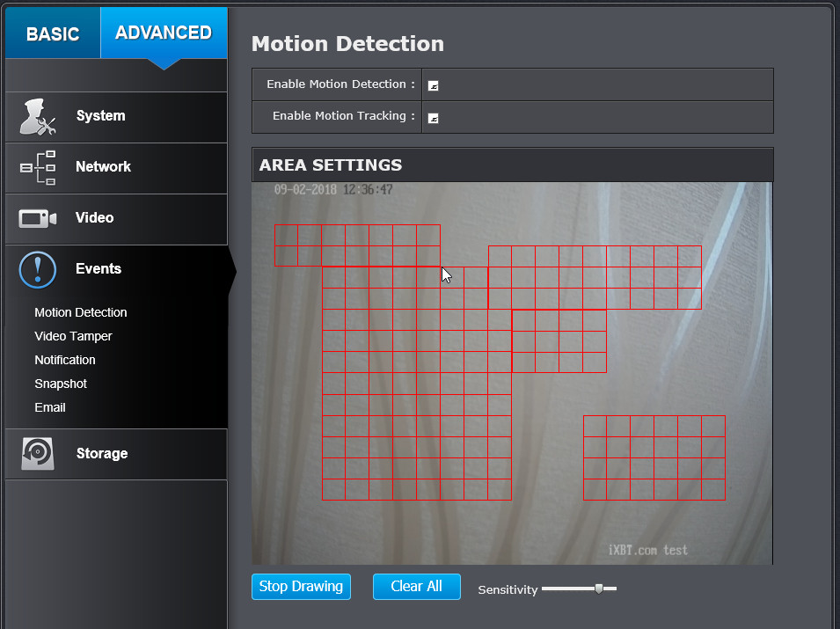The height and width of the screenshot is (629, 840).
Task: Switch to the ADVANCED tab
Action: coord(164,33)
